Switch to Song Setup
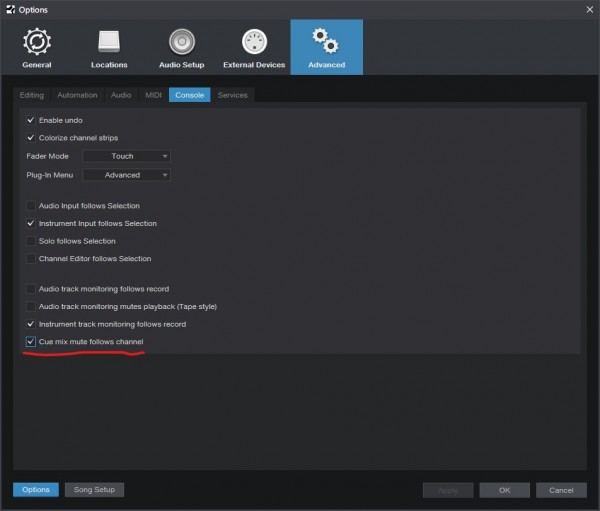Viewport: 600px width, 511px height. pyautogui.click(x=94, y=490)
